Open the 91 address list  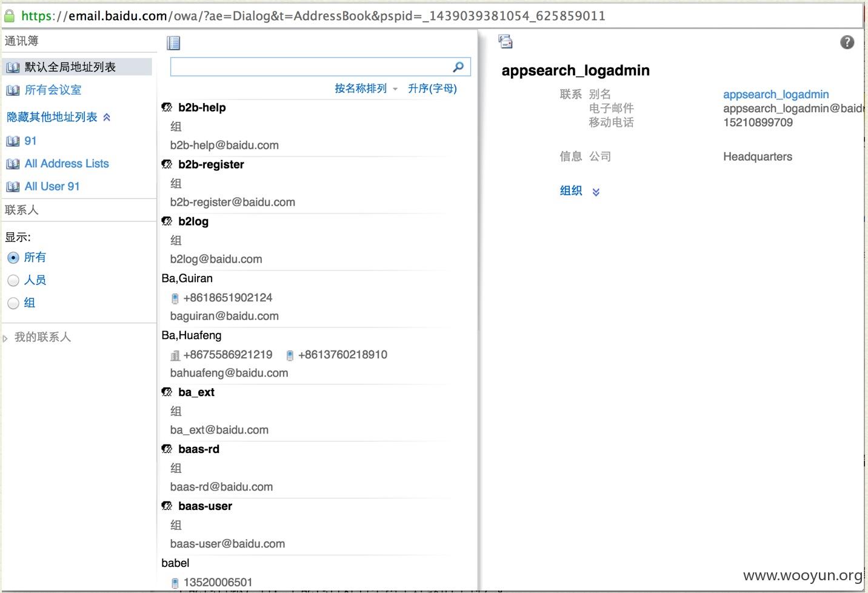tap(30, 141)
